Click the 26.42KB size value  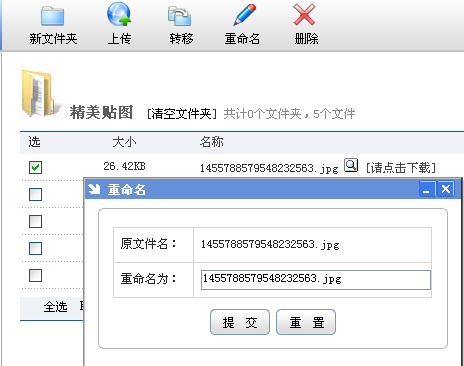tap(124, 166)
